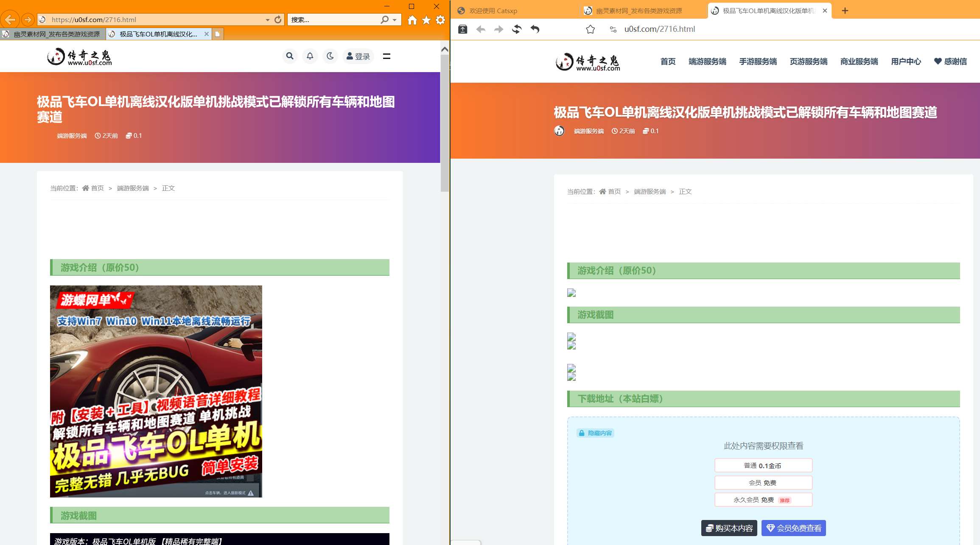This screenshot has width=980, height=545.
Task: Open 首页 in the right page navigation
Action: coord(668,61)
